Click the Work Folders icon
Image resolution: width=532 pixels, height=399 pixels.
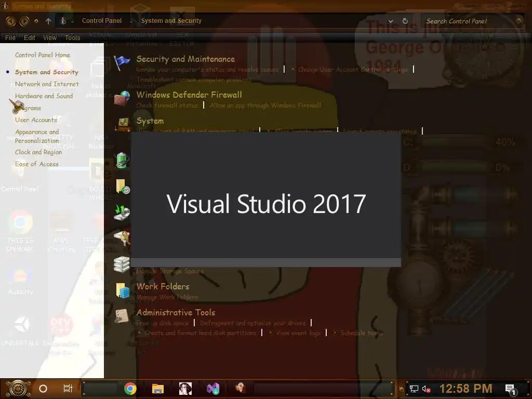point(123,290)
